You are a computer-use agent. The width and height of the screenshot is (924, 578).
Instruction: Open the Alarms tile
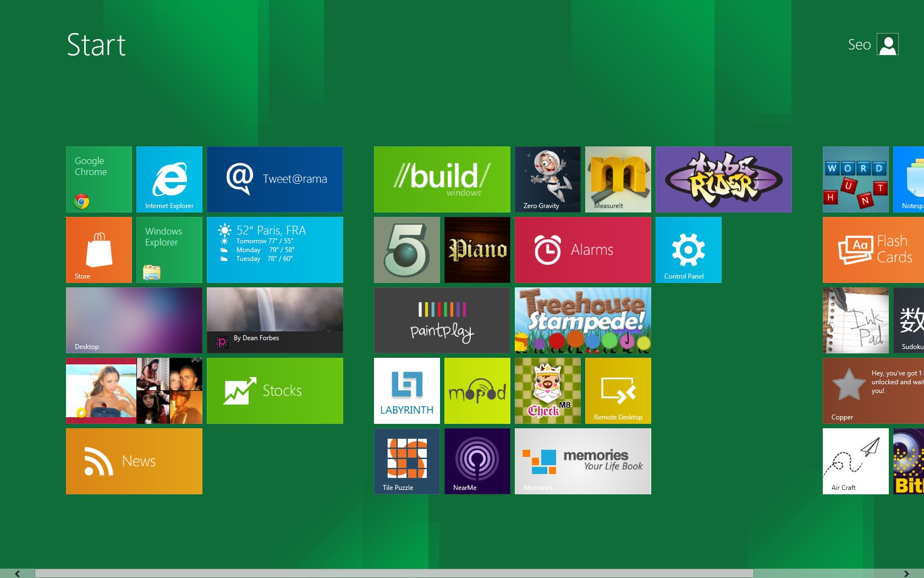[583, 250]
